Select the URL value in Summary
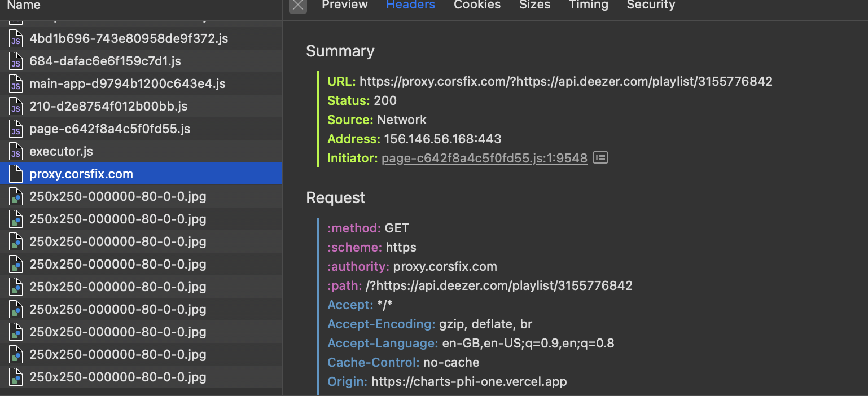 coord(566,82)
